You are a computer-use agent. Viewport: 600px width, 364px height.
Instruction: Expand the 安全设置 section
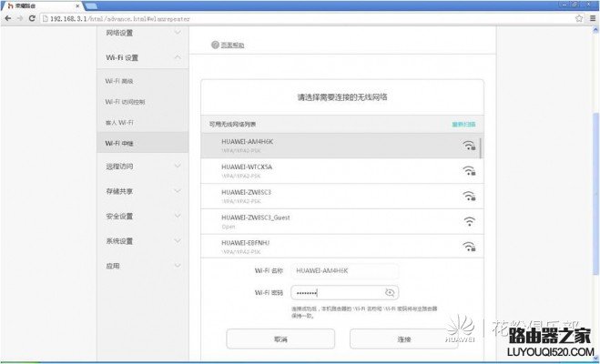(143, 216)
